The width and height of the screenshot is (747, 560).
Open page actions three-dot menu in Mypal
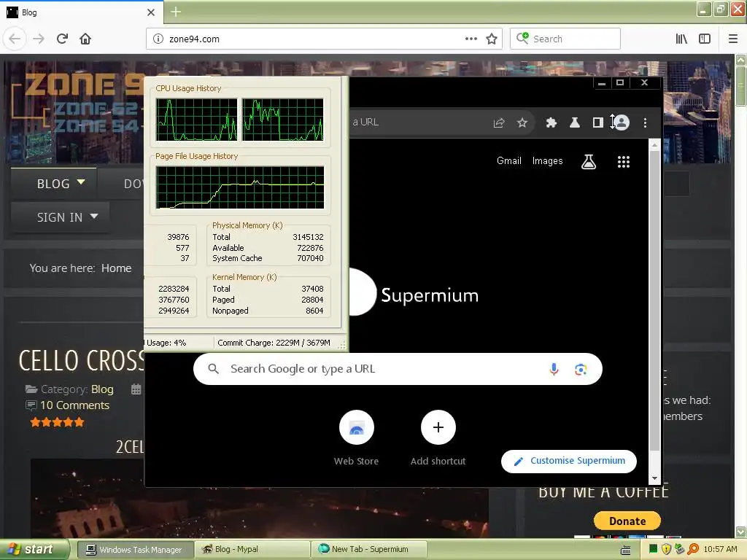pyautogui.click(x=471, y=39)
